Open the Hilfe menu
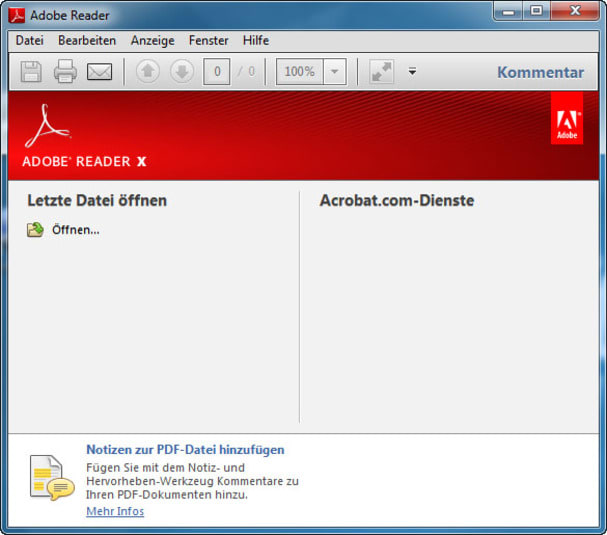This screenshot has width=607, height=535. (256, 40)
